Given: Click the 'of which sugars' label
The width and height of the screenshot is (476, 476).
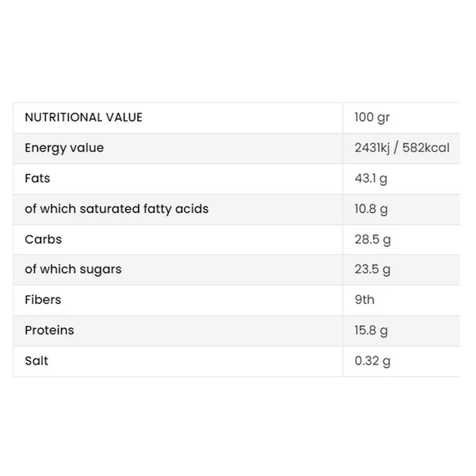Looking at the screenshot, I should [73, 270].
